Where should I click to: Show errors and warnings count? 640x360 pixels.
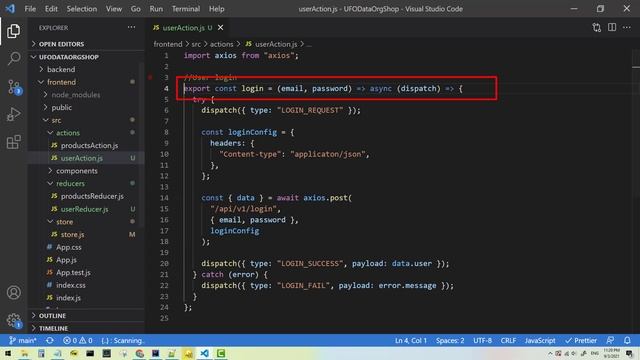click(78, 340)
